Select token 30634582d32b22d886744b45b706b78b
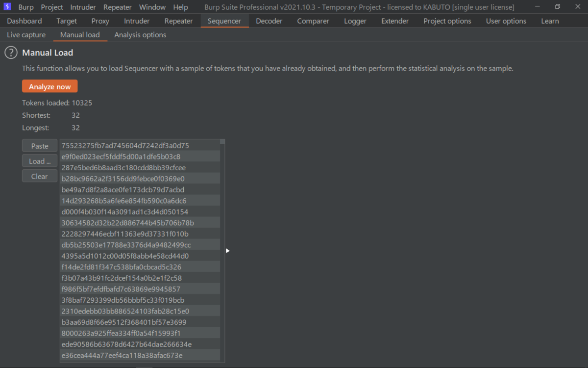Viewport: 588px width, 368px height. [x=140, y=223]
